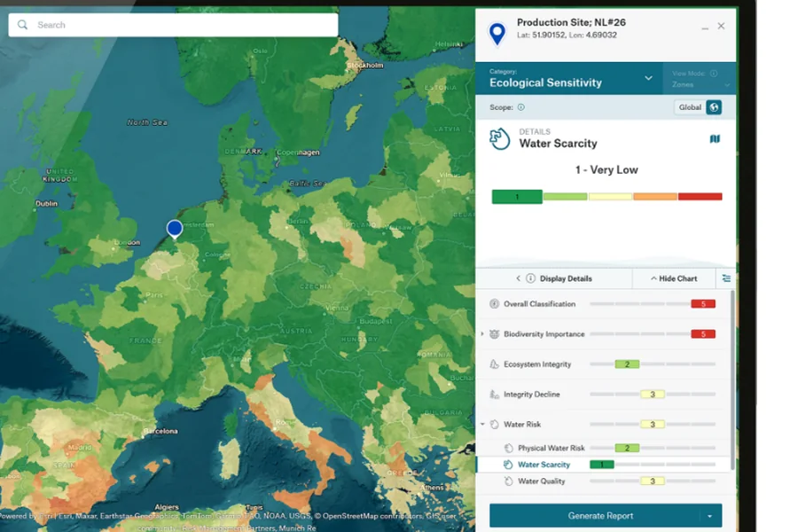
Task: Select the Physical Water Risk row label
Action: 552,448
